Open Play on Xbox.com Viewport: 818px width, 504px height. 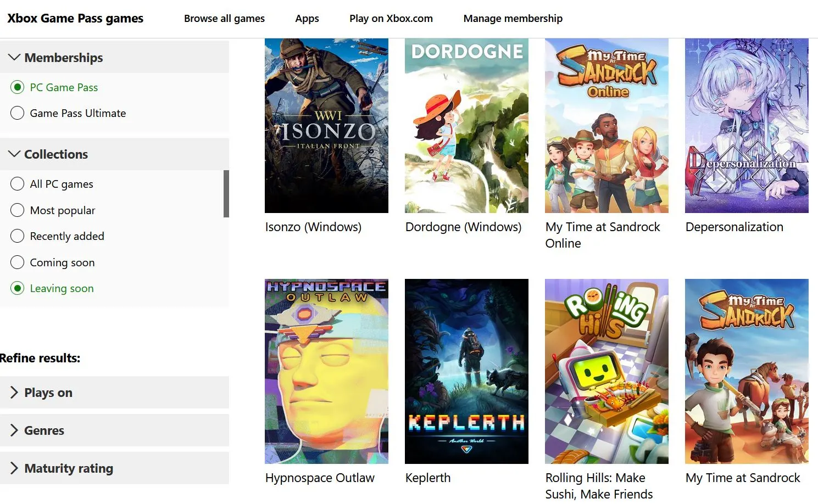391,18
